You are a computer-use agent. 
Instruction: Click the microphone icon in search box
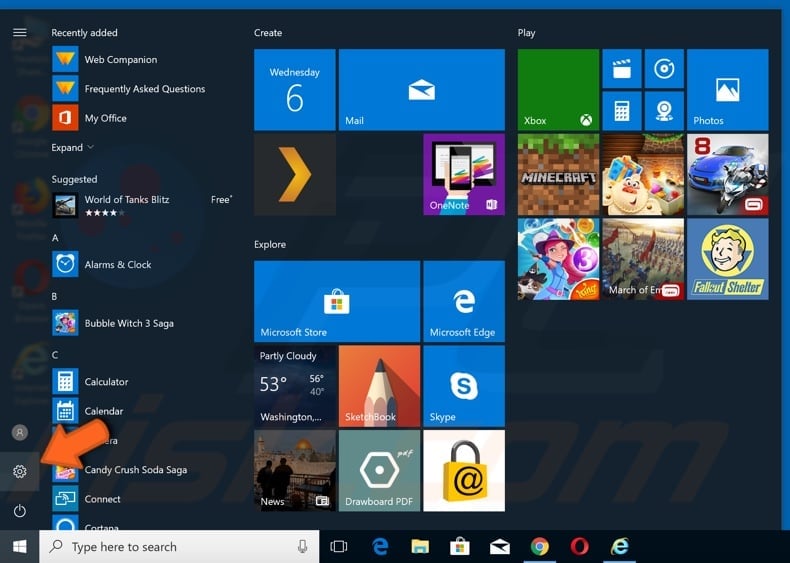[x=302, y=547]
